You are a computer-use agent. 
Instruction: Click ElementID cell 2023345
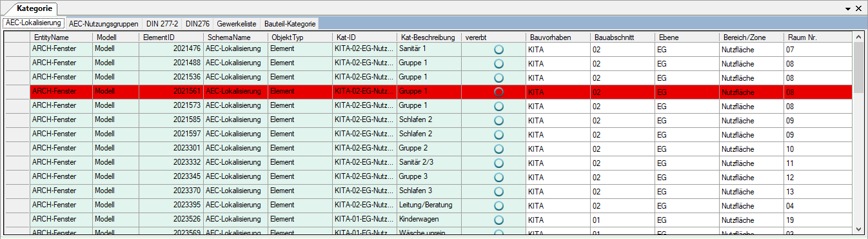pos(171,177)
